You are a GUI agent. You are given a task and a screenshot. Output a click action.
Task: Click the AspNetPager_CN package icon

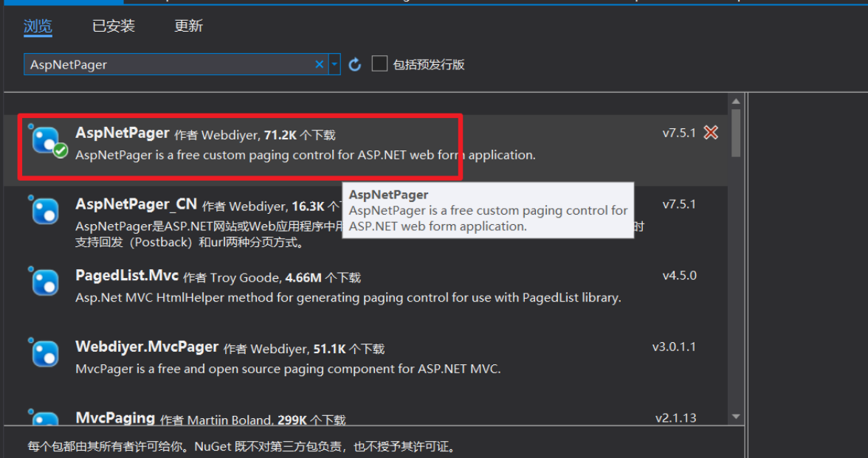tap(45, 211)
